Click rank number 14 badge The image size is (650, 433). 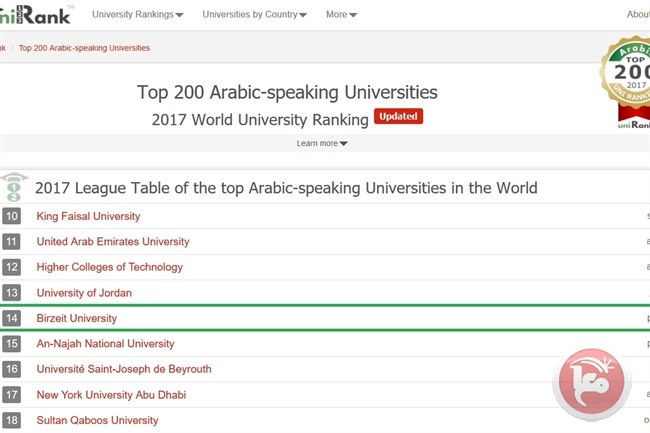(x=11, y=318)
